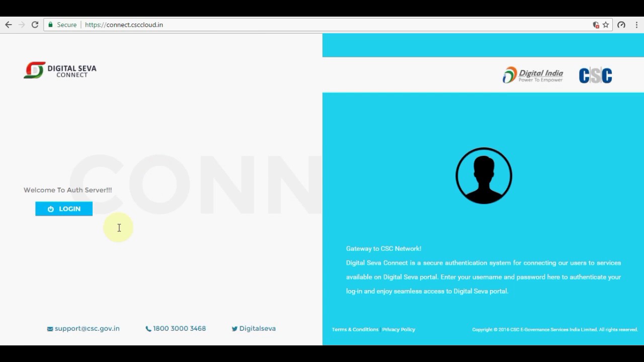
Task: Click the green Secure padlock icon
Action: coord(50,25)
